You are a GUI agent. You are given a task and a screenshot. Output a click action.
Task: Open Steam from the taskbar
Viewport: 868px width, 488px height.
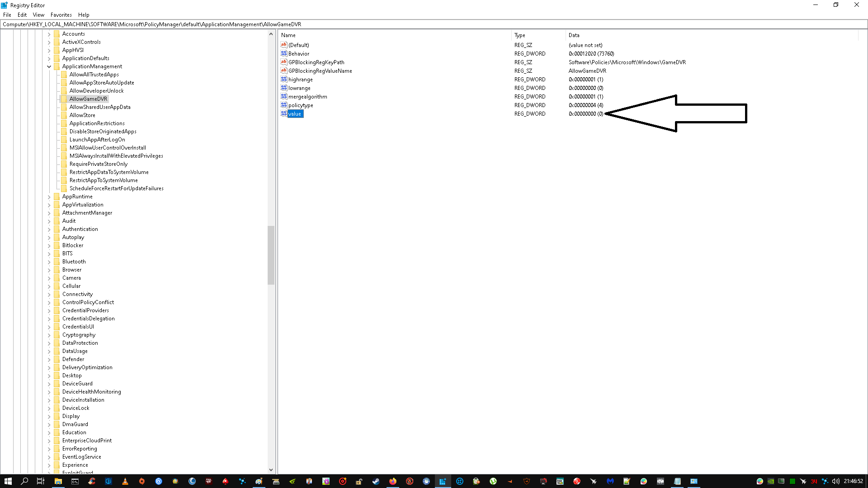pyautogui.click(x=376, y=481)
